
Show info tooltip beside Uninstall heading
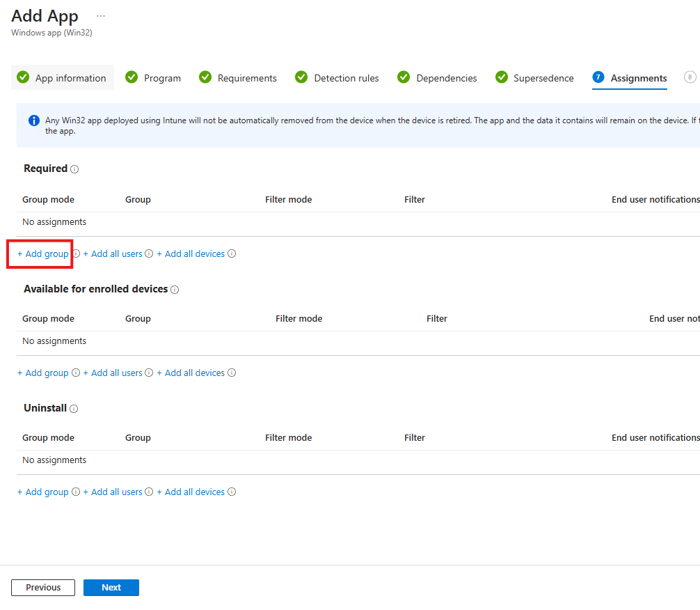pos(74,409)
